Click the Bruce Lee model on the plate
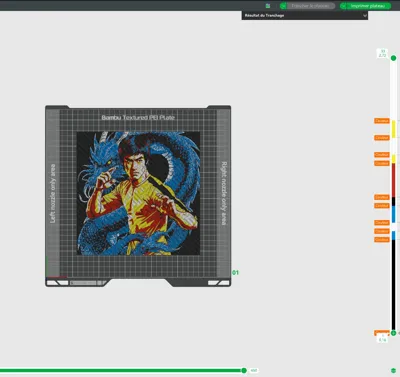This screenshot has width=400, height=377. [138, 193]
